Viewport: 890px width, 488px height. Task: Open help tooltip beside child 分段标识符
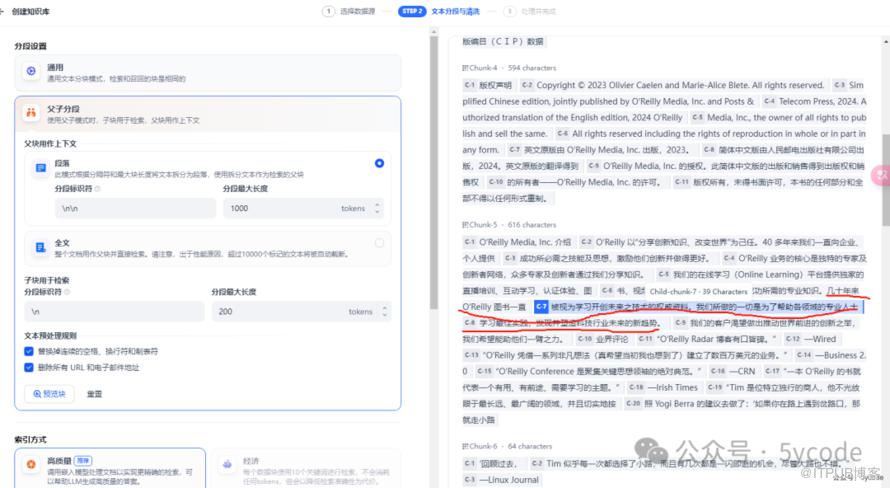pos(67,292)
